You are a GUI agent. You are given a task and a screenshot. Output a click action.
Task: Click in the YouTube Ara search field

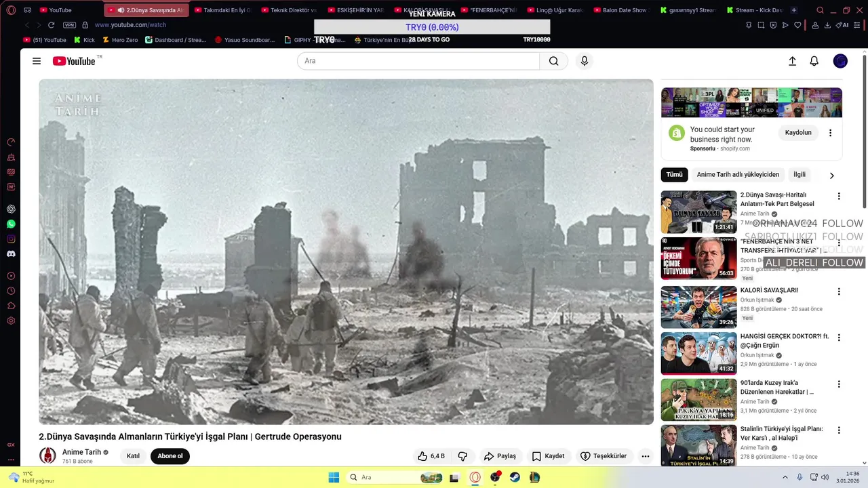pyautogui.click(x=418, y=61)
